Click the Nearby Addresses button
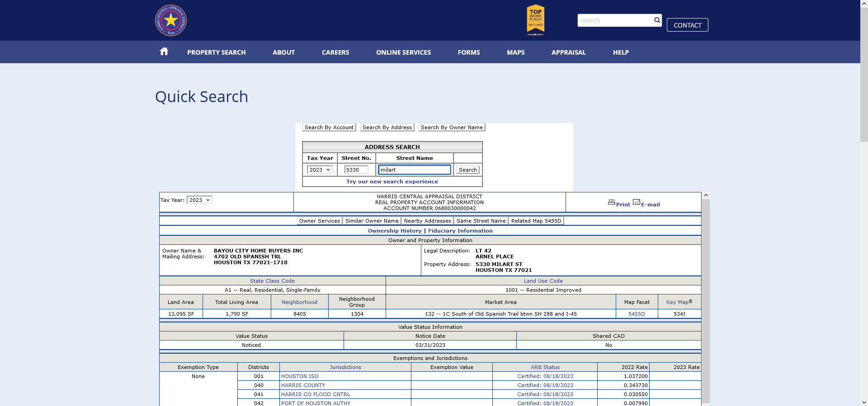The width and height of the screenshot is (868, 406). (427, 221)
